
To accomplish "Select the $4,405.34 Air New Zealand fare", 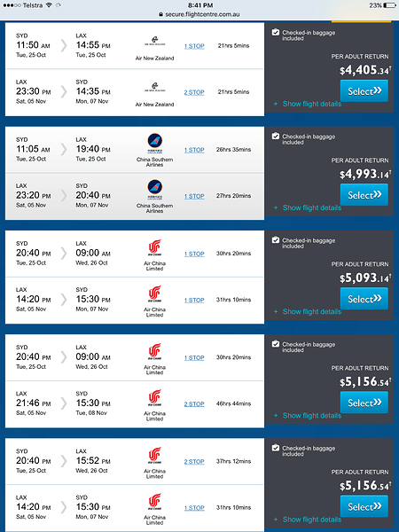I will (364, 91).
